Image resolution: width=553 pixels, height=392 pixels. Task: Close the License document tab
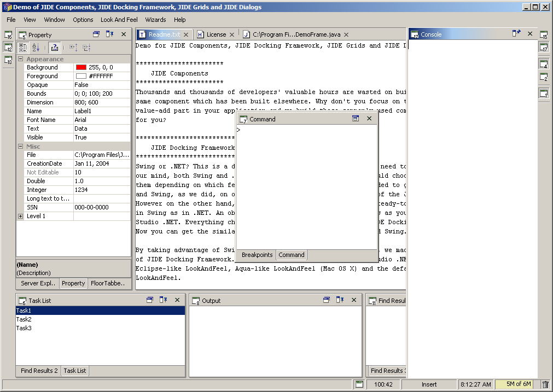click(232, 34)
